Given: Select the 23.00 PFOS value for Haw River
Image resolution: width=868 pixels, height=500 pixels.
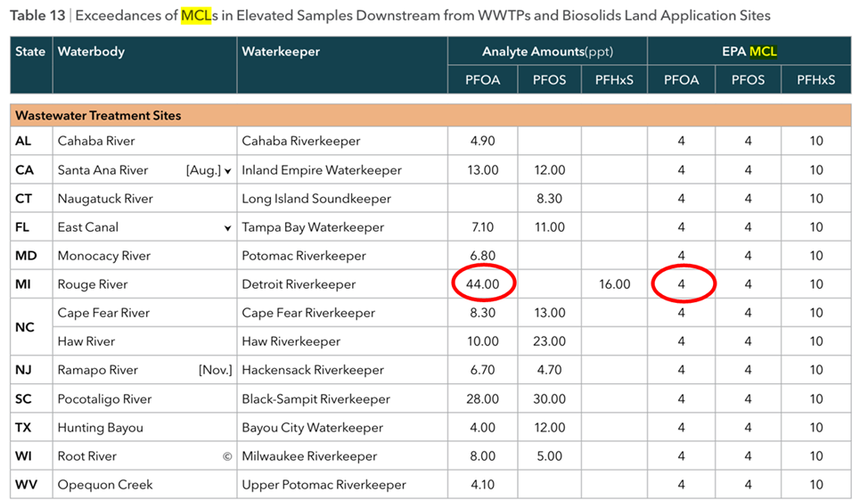Looking at the screenshot, I should (x=549, y=341).
